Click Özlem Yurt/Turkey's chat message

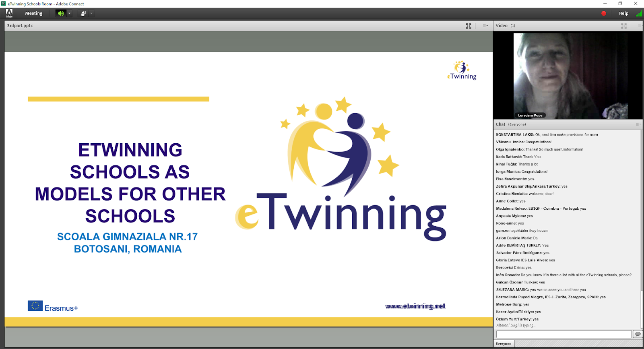[517, 319]
